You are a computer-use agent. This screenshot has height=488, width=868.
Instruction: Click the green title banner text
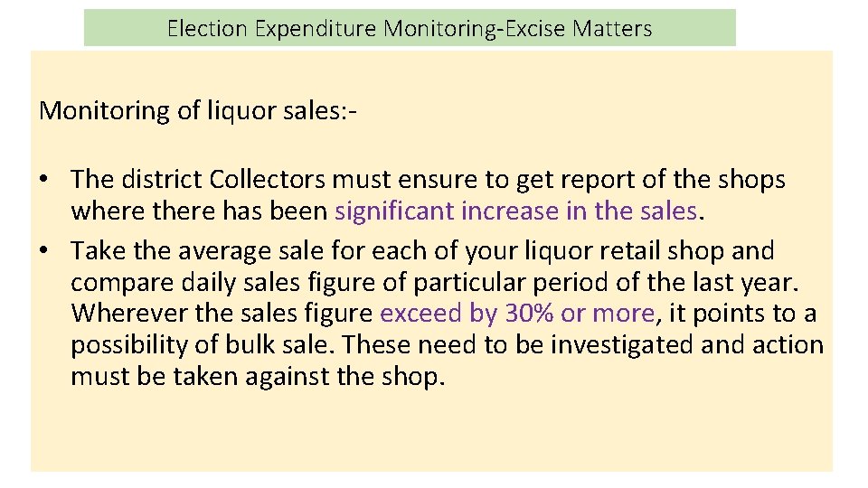[409, 28]
